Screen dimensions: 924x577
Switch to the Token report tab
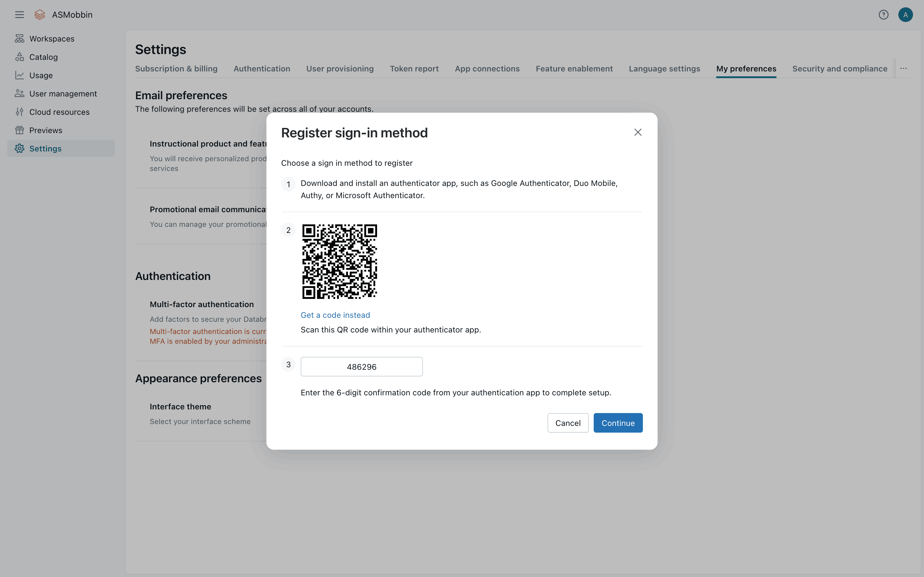click(x=414, y=69)
